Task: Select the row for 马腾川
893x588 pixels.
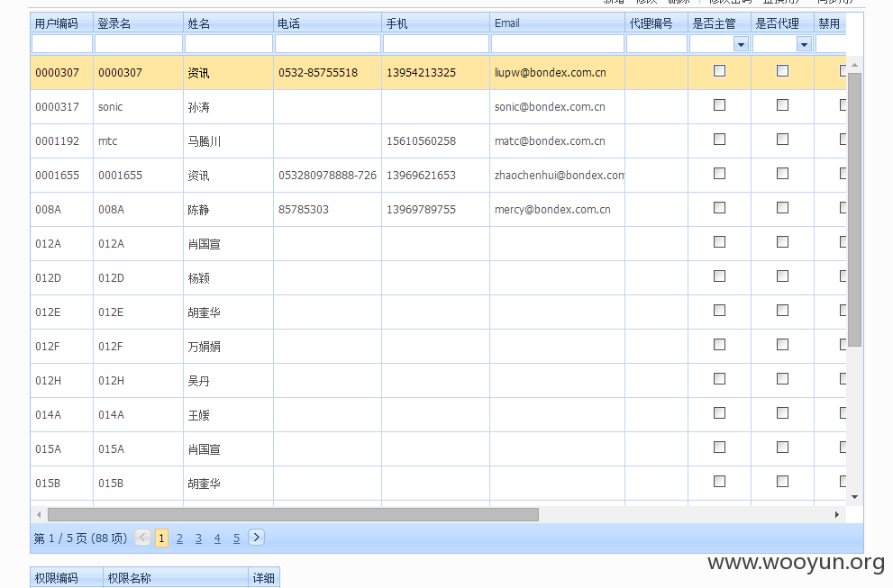Action: point(438,141)
